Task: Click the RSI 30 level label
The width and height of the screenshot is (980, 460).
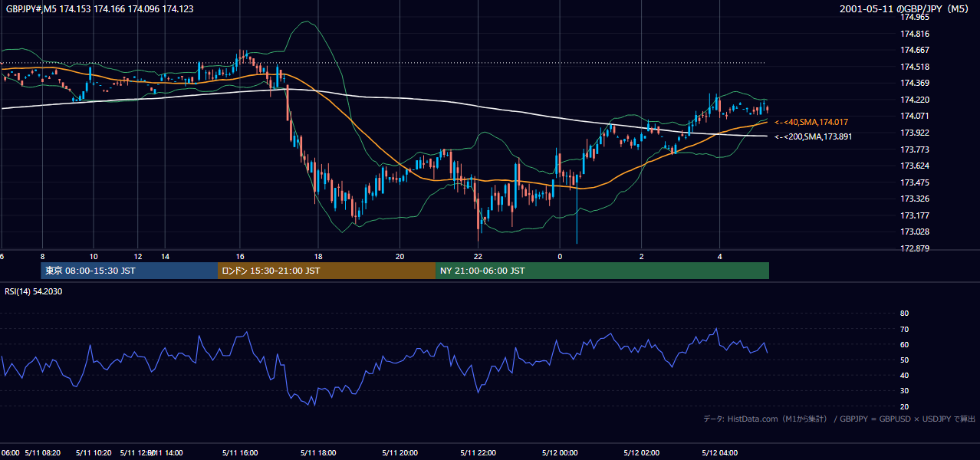Action: 904,391
